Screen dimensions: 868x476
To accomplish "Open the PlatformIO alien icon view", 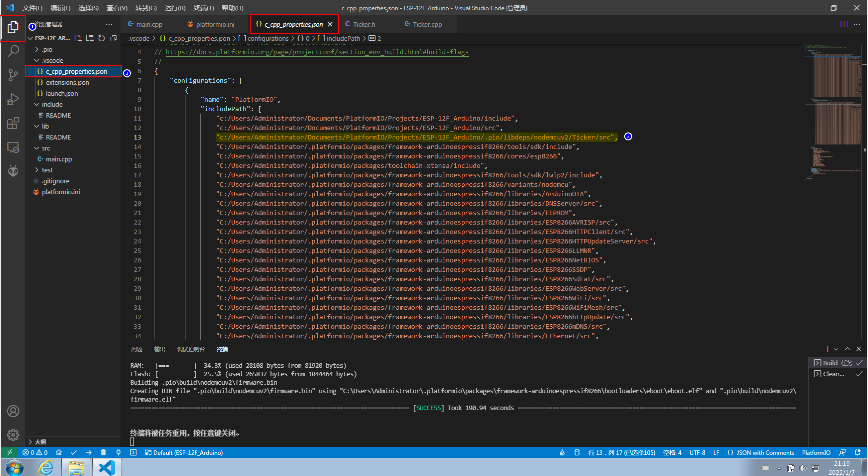I will pyautogui.click(x=13, y=171).
